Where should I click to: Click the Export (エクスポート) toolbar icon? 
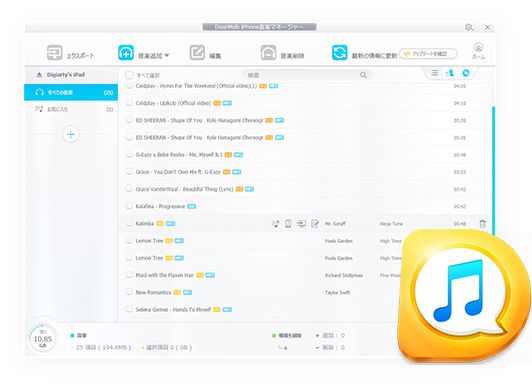click(54, 53)
